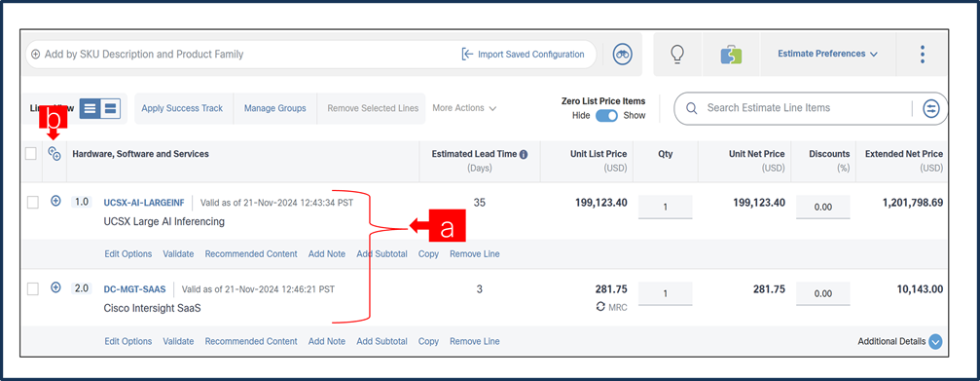Viewport: 980px width, 381px height.
Task: Click the Estimated Lead Time info icon
Action: click(x=524, y=154)
